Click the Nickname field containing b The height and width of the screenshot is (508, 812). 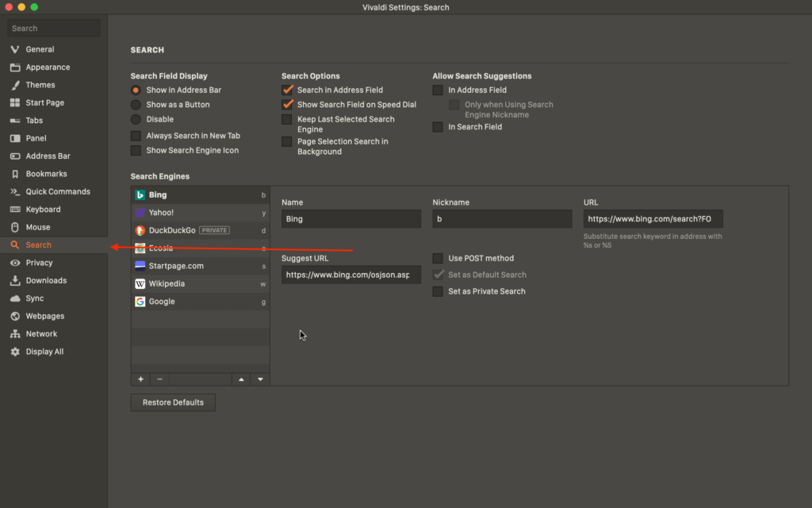point(502,219)
